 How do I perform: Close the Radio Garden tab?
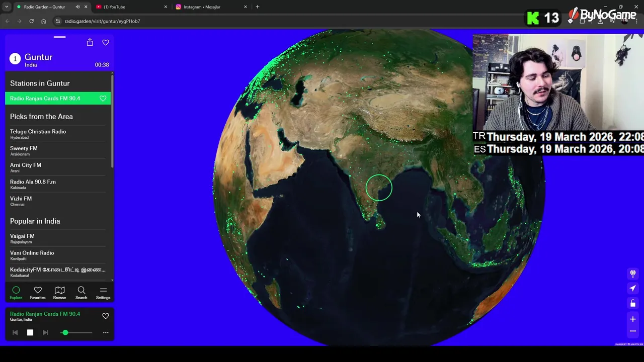86,7
